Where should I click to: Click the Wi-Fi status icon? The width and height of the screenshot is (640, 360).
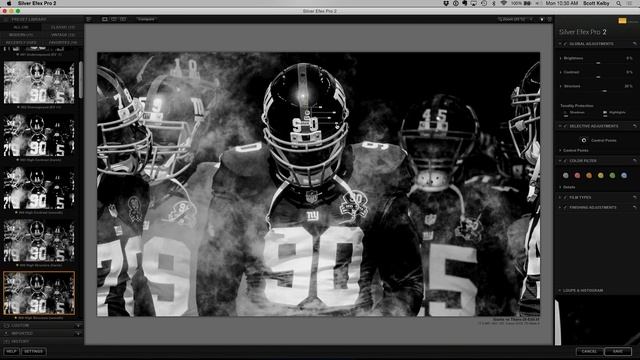coord(504,3)
